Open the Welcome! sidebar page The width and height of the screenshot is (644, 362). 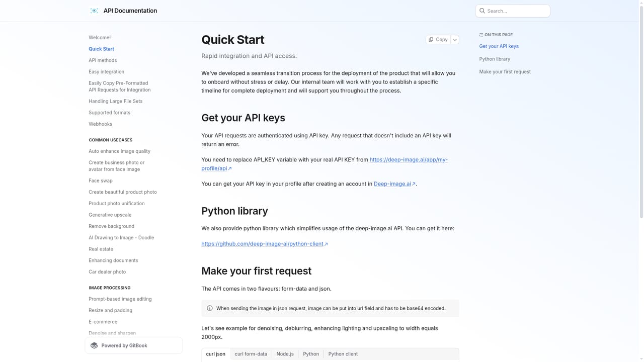point(100,38)
